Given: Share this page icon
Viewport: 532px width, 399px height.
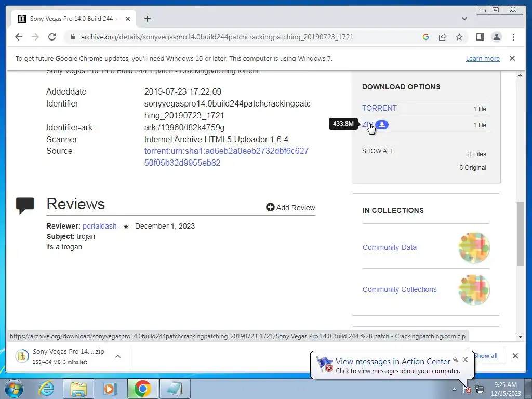Looking at the screenshot, I should click(443, 37).
